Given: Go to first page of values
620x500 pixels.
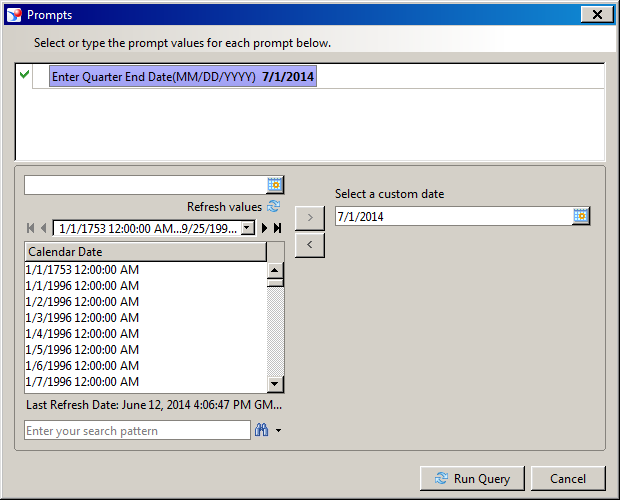Looking at the screenshot, I should tap(31, 228).
